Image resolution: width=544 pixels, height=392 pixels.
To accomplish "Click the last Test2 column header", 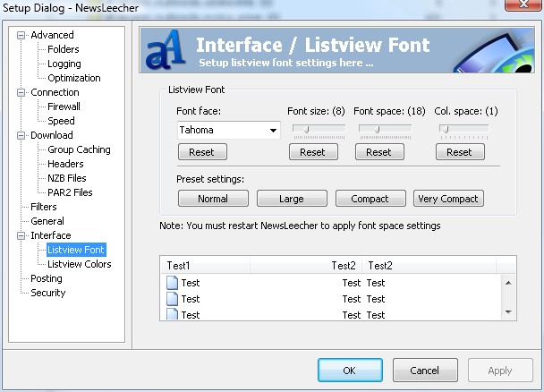I will (429, 266).
